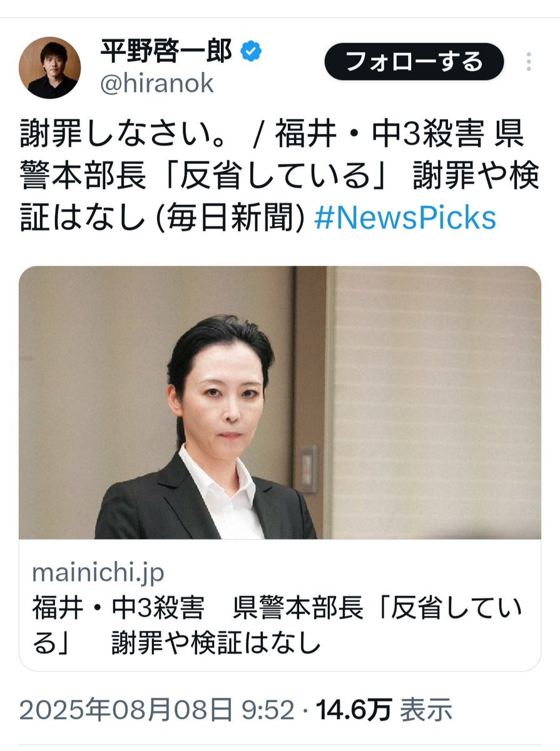The image size is (560, 751).
Task: Select the tweet text starting 謝罪しなさい。
Action: pyautogui.click(x=279, y=177)
